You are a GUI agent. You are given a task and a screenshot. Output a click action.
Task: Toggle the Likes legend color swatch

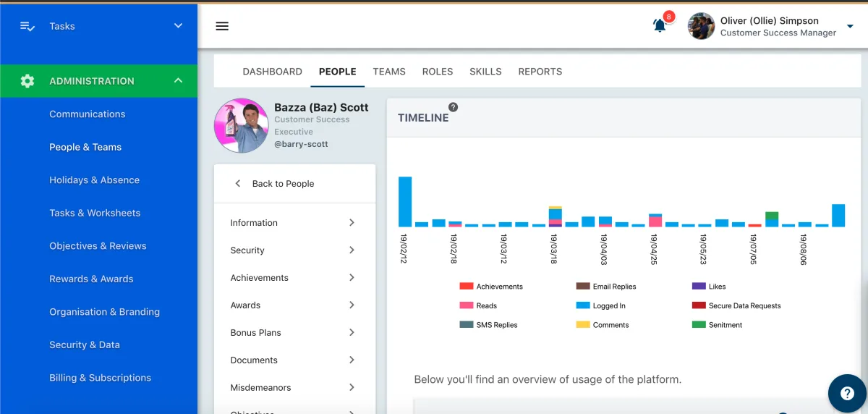pos(699,287)
